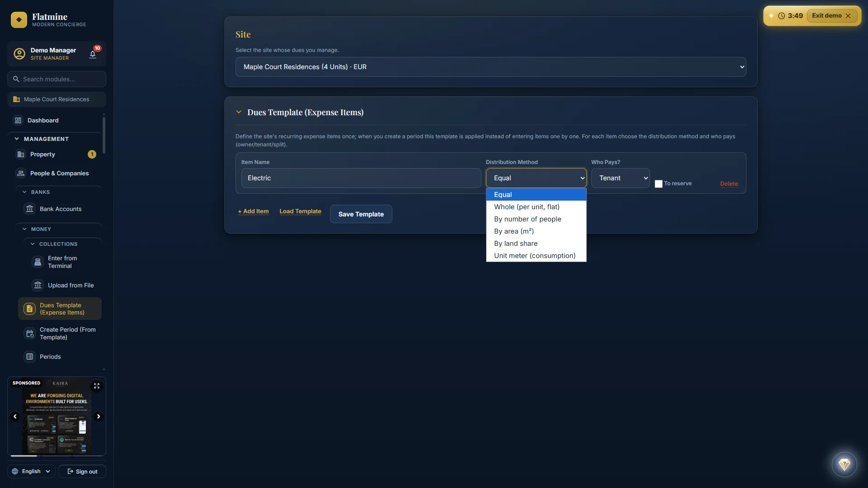
Task: Open the diamond help widget
Action: [x=844, y=464]
